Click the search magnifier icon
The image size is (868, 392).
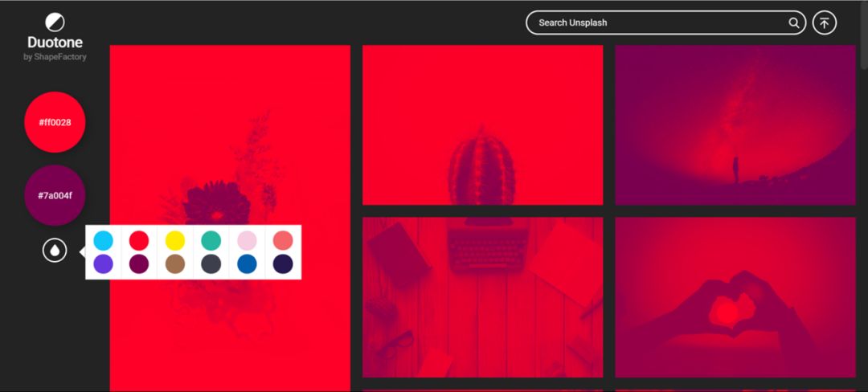[x=793, y=22]
